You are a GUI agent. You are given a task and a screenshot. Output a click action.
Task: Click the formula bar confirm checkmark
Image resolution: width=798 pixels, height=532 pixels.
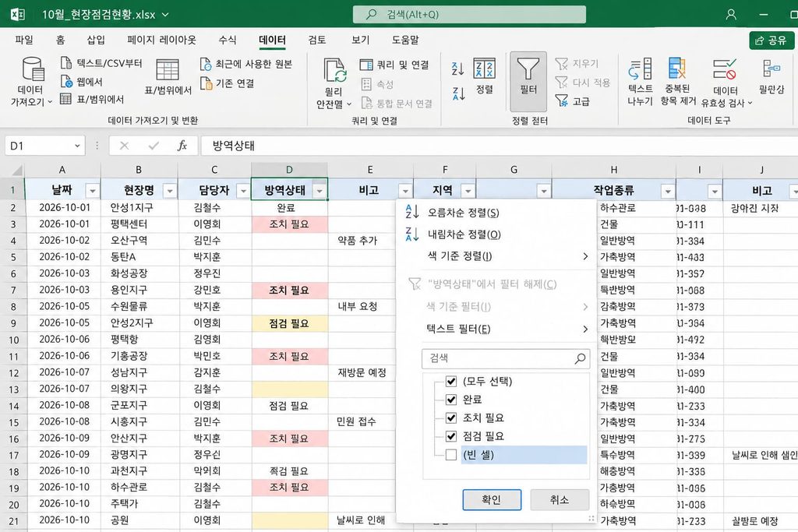pos(154,146)
